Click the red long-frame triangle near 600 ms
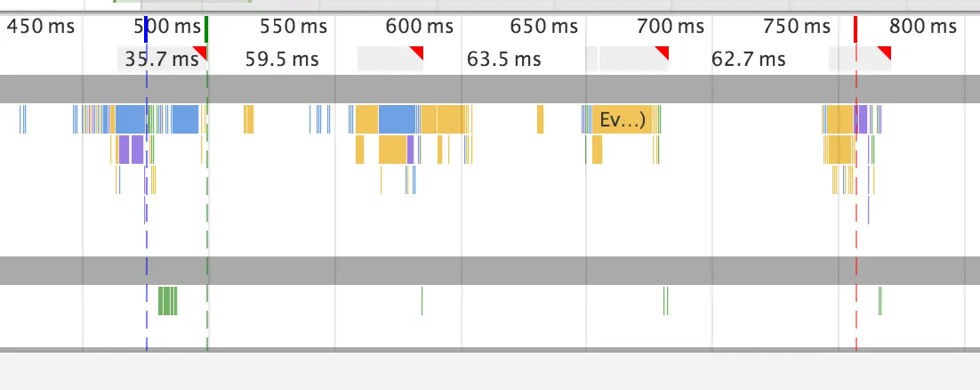The height and width of the screenshot is (390, 980). (417, 52)
